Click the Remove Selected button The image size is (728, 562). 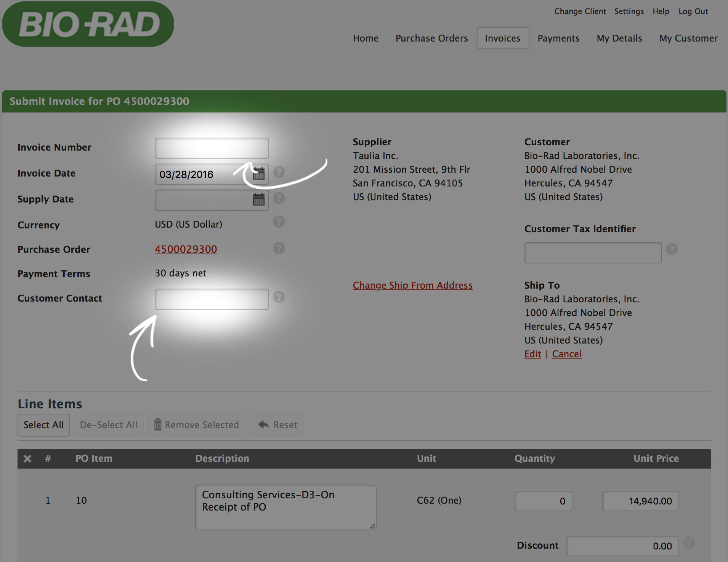(x=196, y=425)
